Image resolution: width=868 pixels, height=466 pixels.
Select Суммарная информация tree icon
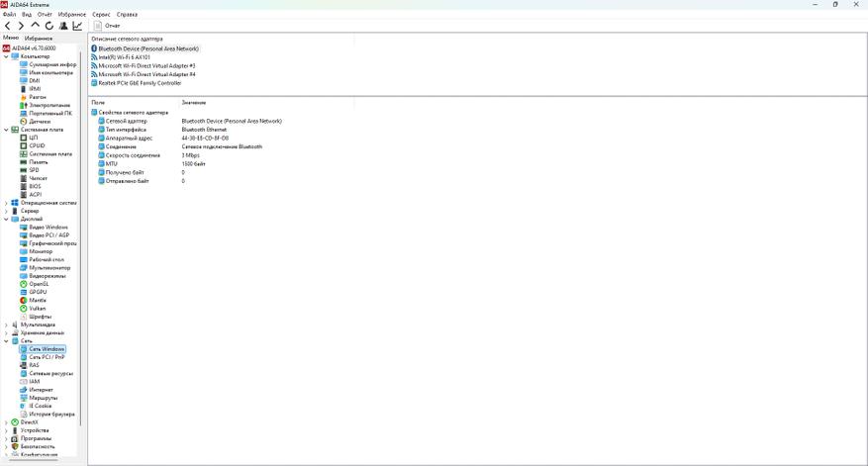coord(23,64)
